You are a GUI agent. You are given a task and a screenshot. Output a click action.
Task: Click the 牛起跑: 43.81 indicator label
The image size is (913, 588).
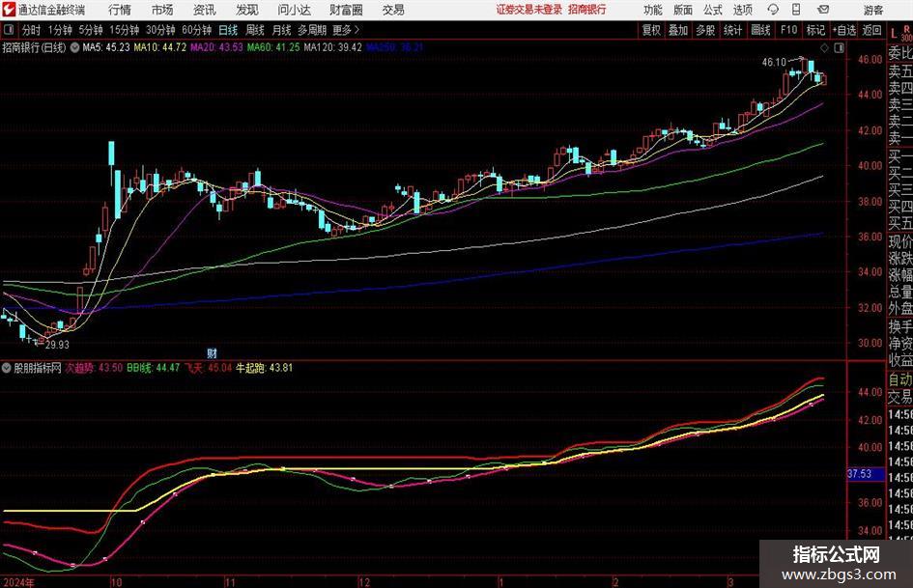tap(265, 368)
